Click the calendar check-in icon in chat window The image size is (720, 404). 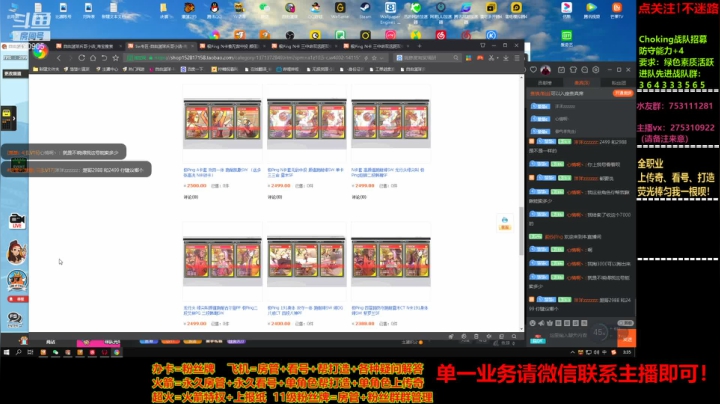click(561, 70)
